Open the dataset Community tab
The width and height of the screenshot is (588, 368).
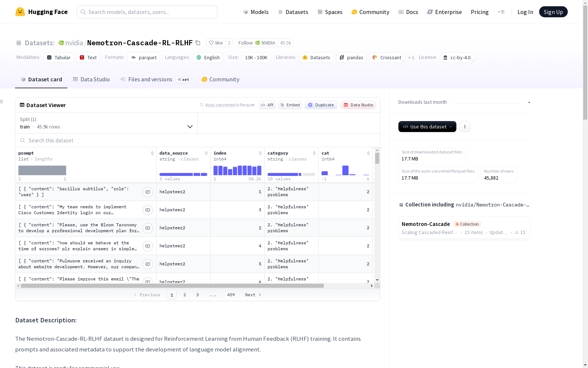pyautogui.click(x=220, y=79)
